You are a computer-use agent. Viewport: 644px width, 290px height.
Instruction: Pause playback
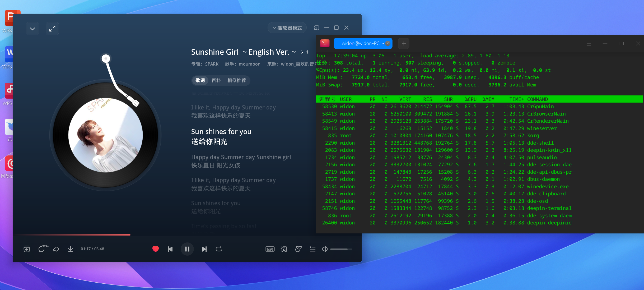[x=187, y=249]
